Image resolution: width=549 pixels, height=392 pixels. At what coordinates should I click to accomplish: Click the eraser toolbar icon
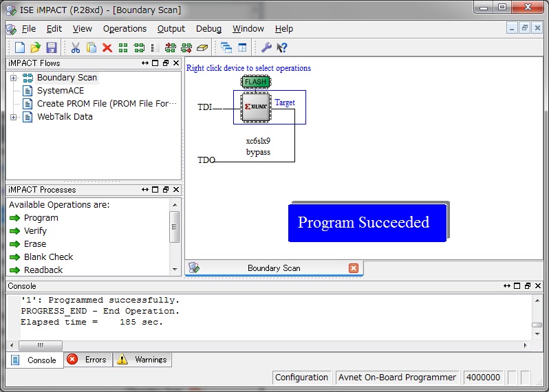(x=202, y=47)
